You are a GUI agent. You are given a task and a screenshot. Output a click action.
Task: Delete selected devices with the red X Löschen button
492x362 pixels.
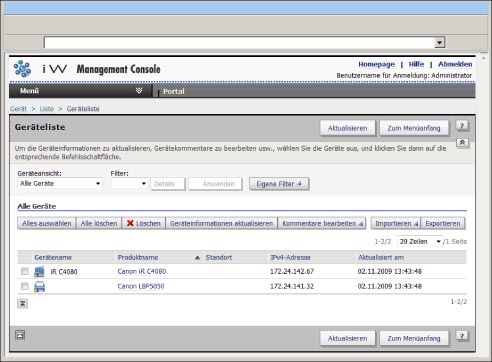click(144, 223)
